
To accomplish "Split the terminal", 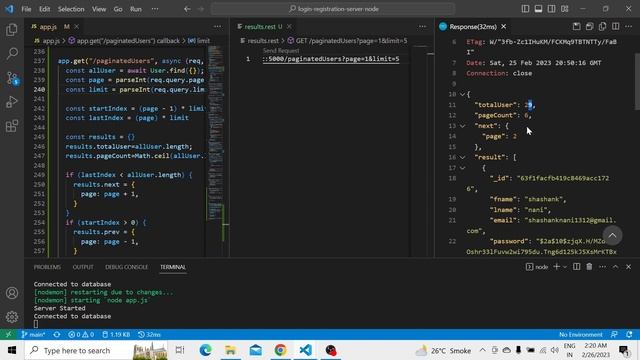I will pos(576,267).
